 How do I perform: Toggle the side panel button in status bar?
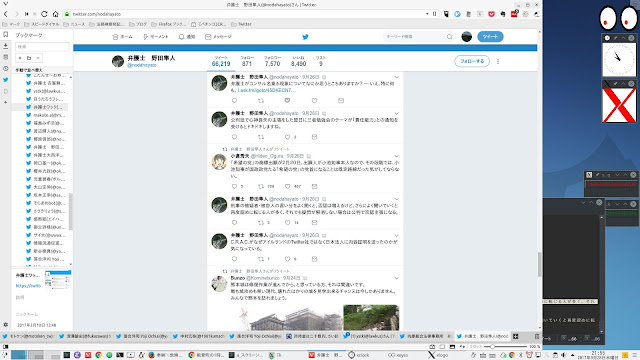(x=5, y=347)
